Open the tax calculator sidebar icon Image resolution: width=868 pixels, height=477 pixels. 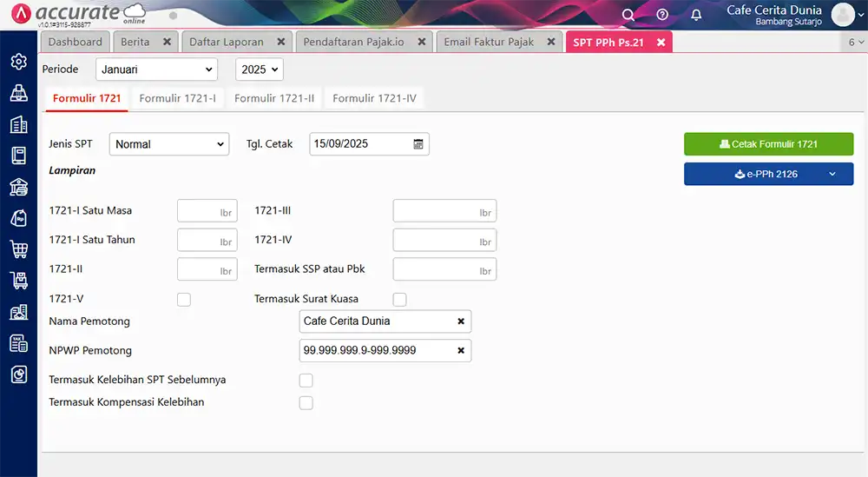(19, 343)
